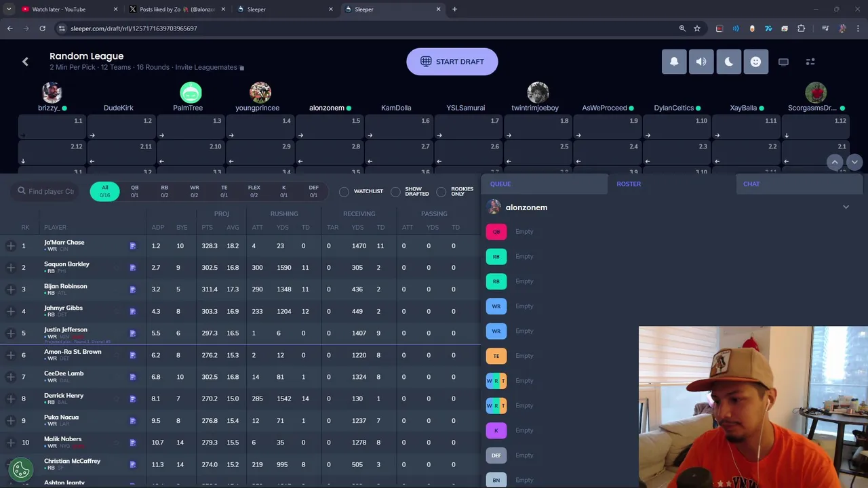
Task: Click the Find player search field
Action: (47, 192)
